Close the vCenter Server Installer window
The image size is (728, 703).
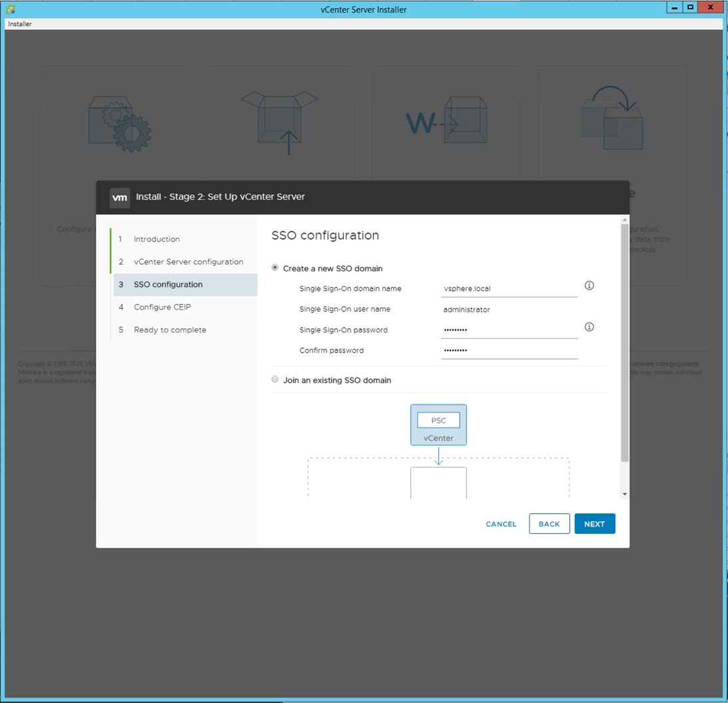pyautogui.click(x=711, y=7)
